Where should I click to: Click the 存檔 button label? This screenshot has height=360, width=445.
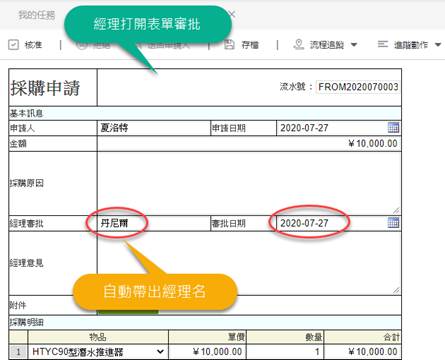[250, 45]
